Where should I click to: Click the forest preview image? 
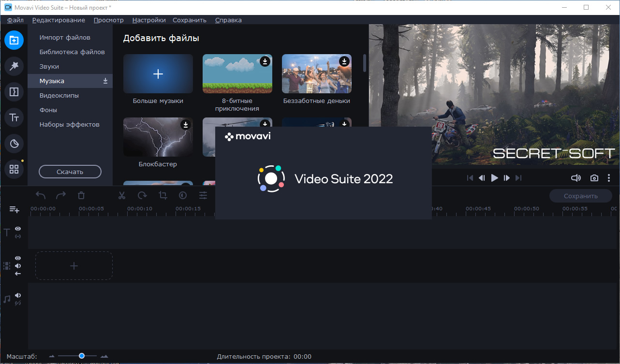coord(494,95)
